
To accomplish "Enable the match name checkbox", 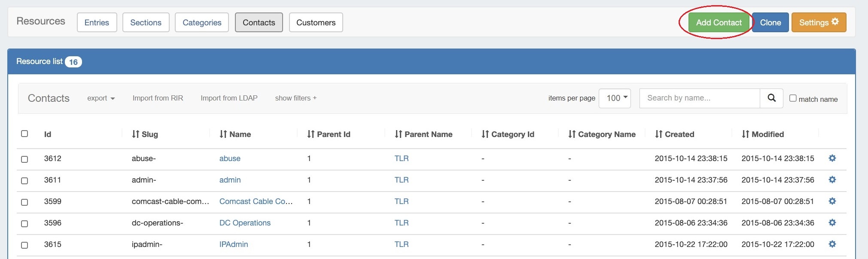I will tap(793, 98).
